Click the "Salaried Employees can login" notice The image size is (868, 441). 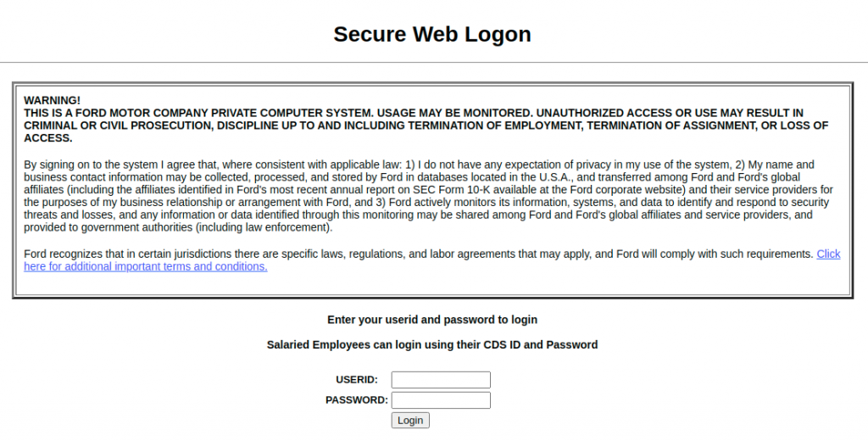432,344
